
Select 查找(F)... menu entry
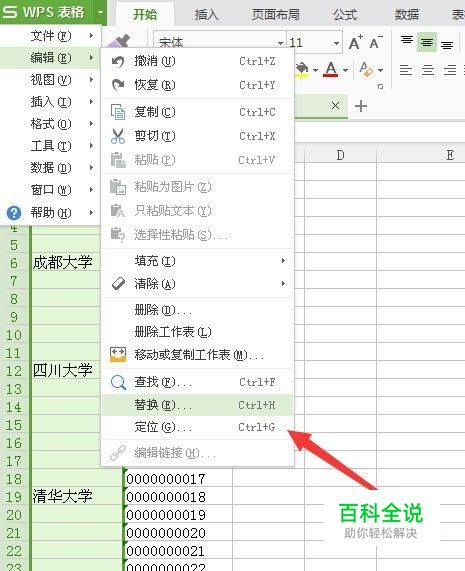click(x=198, y=382)
